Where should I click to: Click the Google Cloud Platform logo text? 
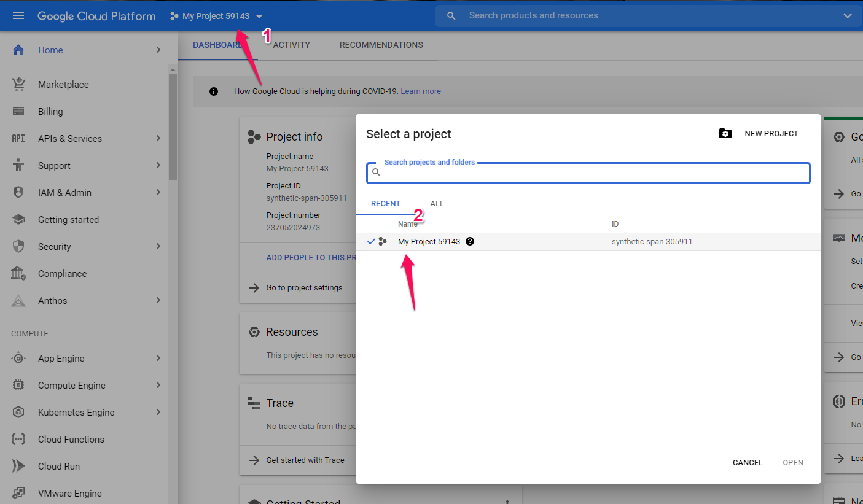point(96,16)
